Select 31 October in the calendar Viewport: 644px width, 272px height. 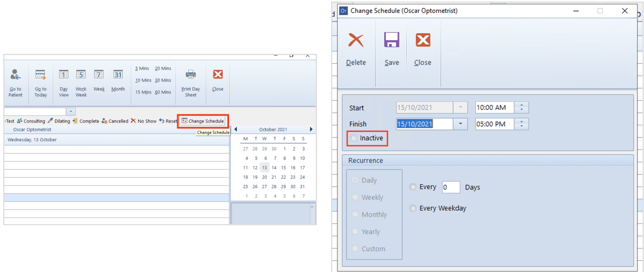[302, 186]
